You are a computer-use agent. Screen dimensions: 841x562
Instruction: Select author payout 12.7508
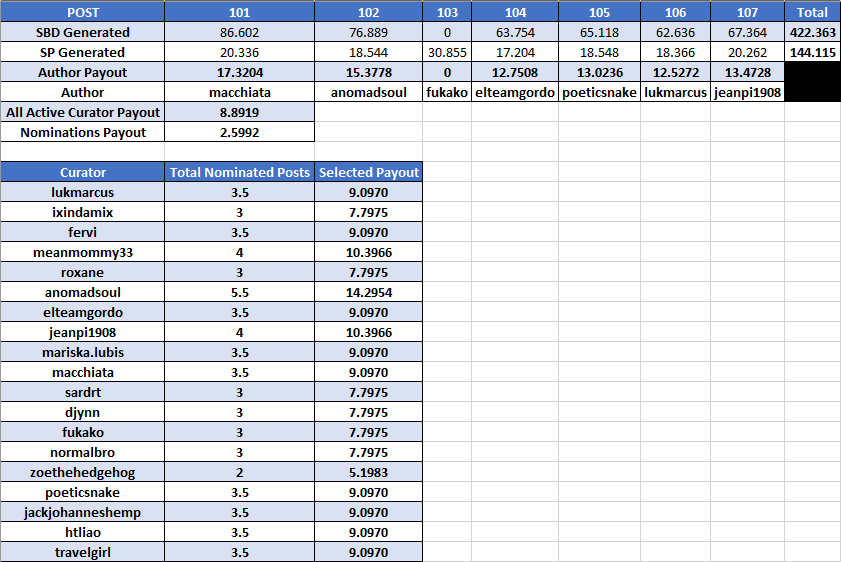pos(515,72)
